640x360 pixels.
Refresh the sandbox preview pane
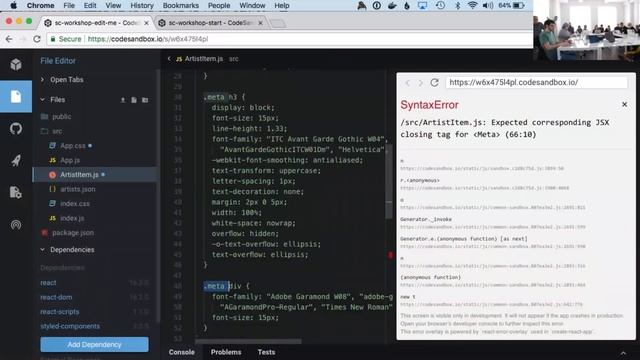coord(434,82)
